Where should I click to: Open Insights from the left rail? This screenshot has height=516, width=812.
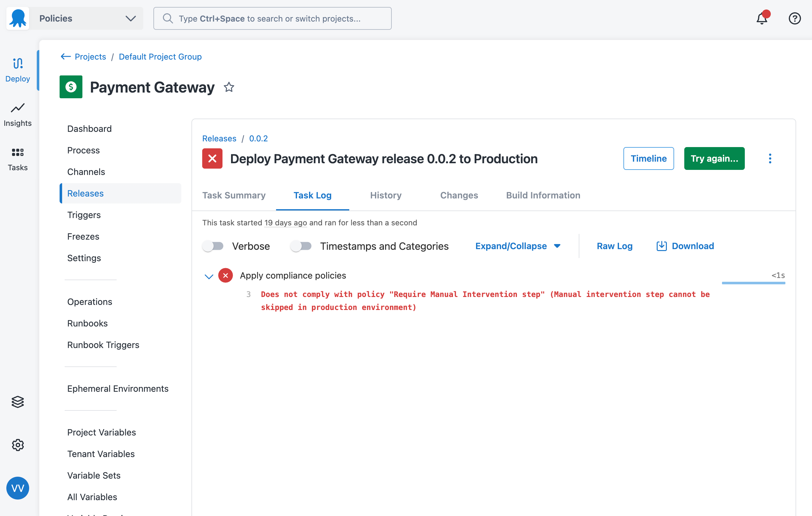[17, 114]
